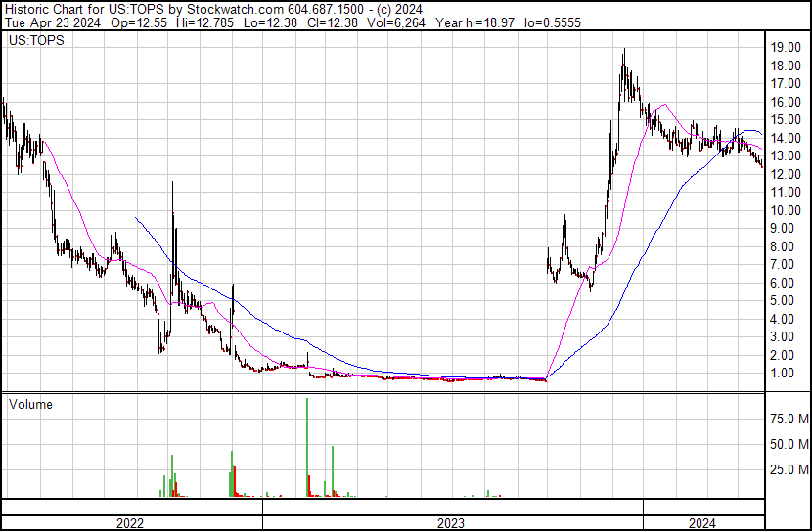
Task: Click the highest price peak near 19.00
Action: click(623, 52)
